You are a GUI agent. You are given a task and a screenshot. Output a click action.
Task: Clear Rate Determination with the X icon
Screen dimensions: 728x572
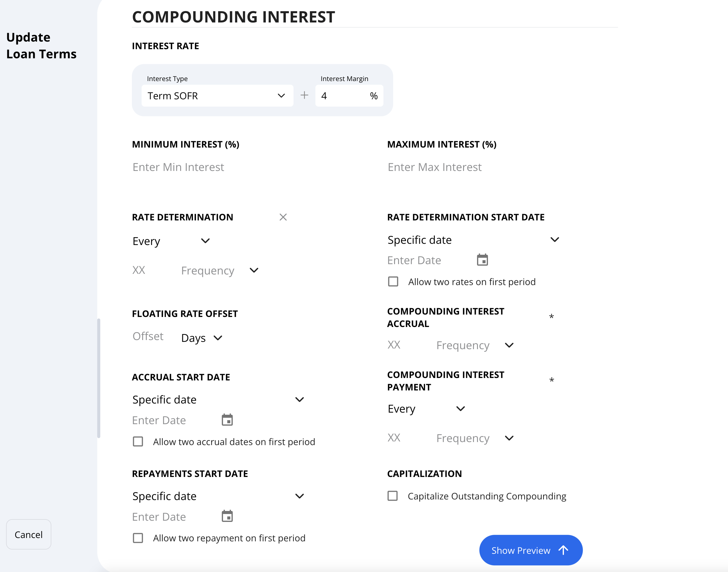click(283, 217)
